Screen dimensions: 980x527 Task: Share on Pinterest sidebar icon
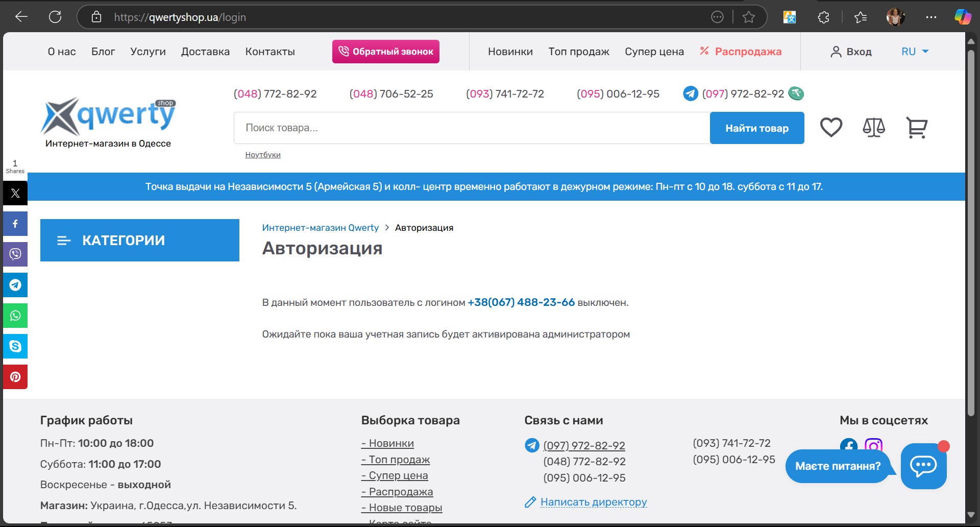tap(15, 377)
